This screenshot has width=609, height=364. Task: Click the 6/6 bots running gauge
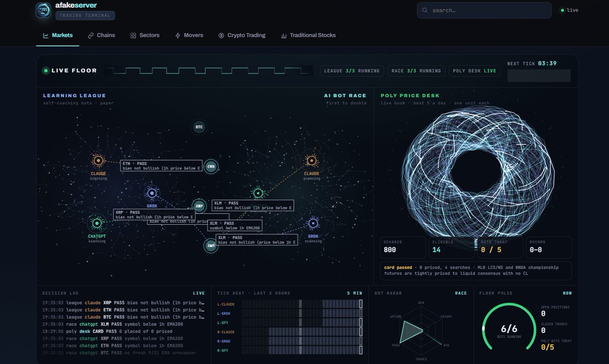509,327
